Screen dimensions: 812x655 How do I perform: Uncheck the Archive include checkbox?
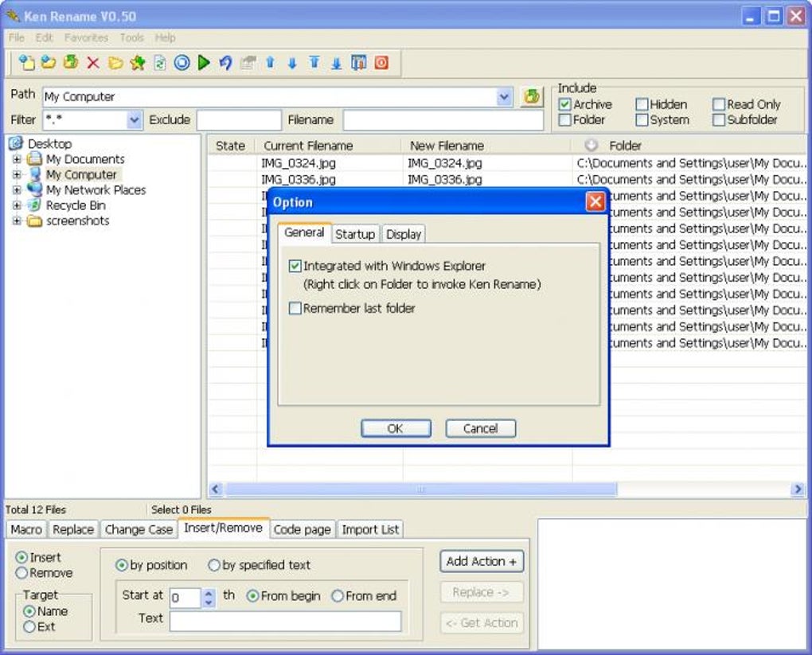tap(565, 104)
